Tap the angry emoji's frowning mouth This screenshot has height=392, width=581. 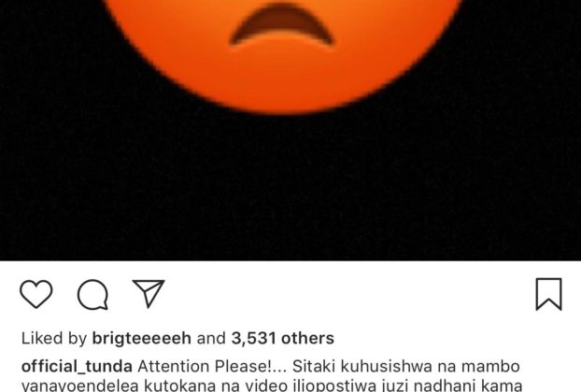(281, 25)
